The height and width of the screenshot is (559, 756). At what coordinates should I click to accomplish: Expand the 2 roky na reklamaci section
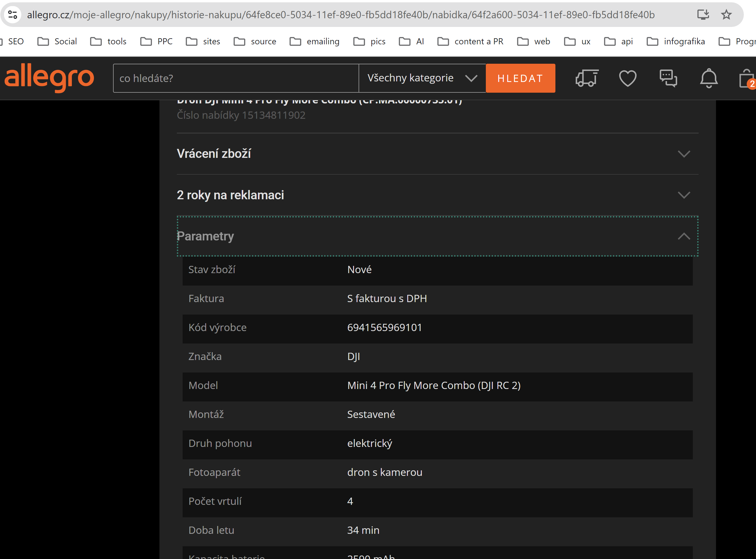(437, 195)
